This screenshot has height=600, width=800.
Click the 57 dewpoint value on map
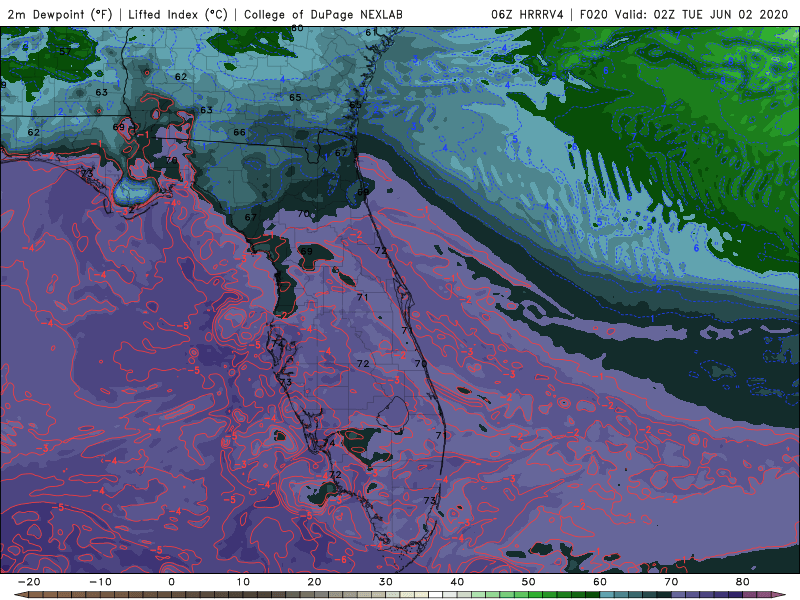tap(65, 51)
